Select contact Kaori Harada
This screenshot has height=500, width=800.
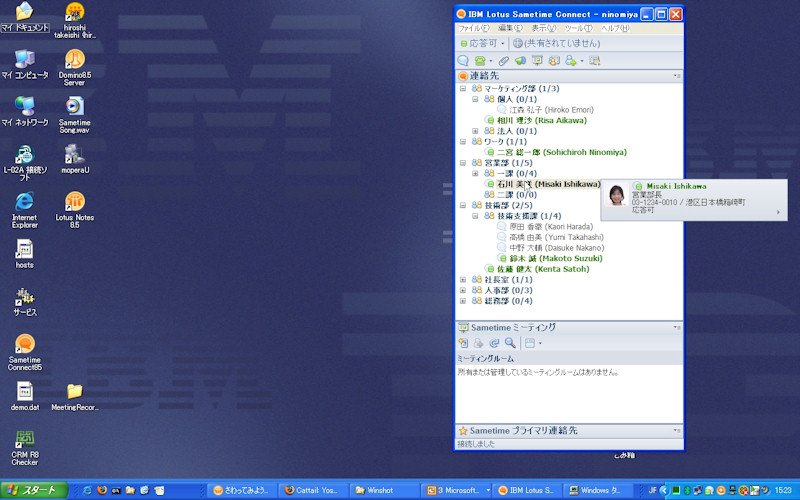pos(551,227)
